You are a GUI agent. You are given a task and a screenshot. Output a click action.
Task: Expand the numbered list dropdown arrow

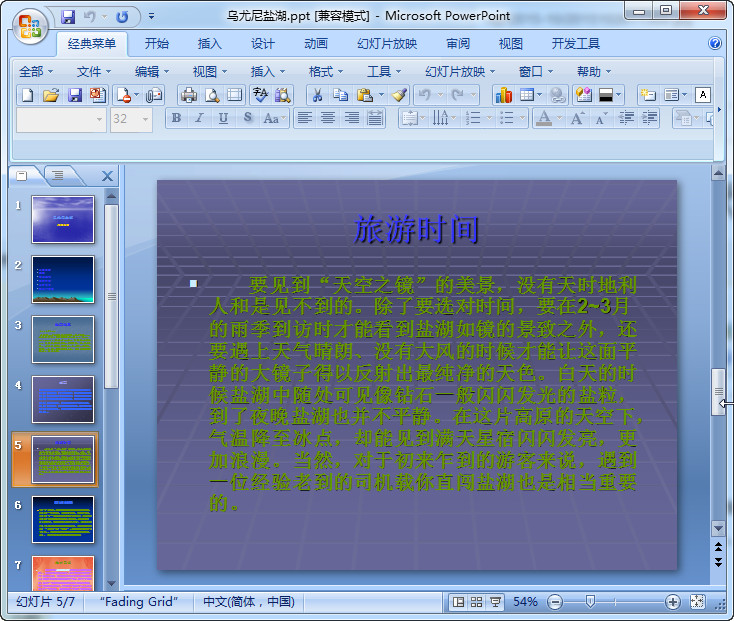pyautogui.click(x=490, y=119)
